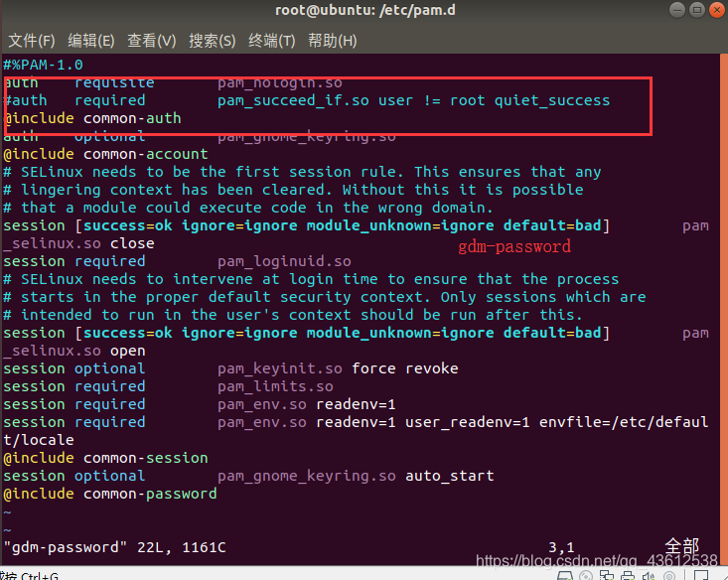
Task: Click the vim status text "gdm-password" 22L, 1161C
Action: pos(114,547)
